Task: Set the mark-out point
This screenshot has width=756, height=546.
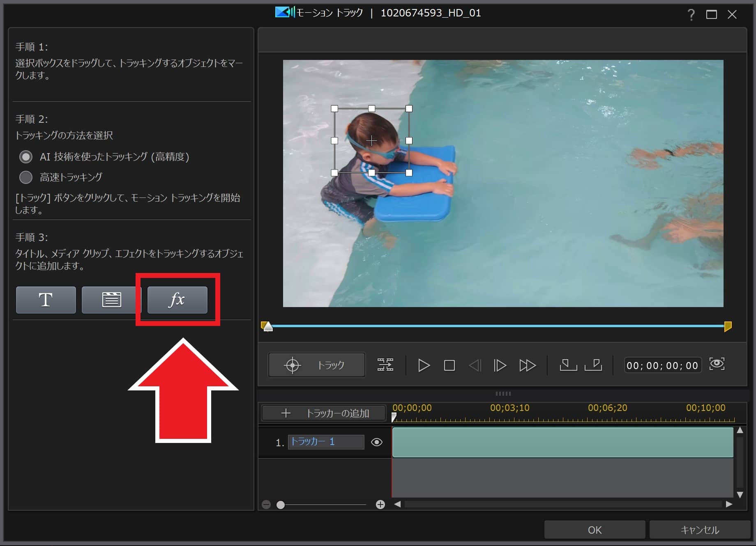Action: [x=593, y=365]
